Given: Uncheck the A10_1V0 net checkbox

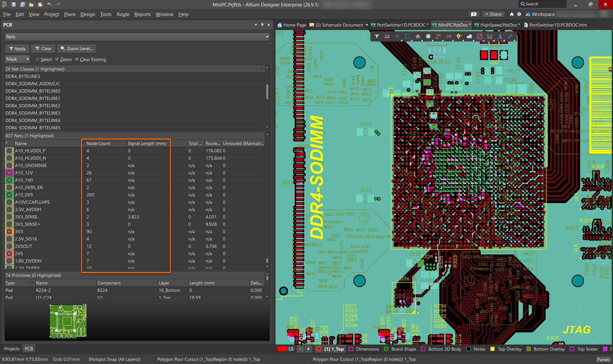Looking at the screenshot, I should click(9, 180).
